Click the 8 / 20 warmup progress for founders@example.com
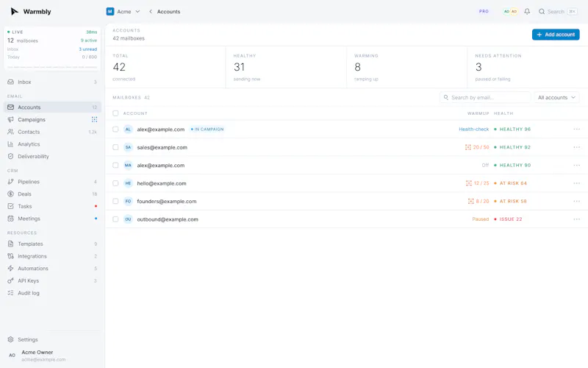588x368 pixels. pos(478,201)
